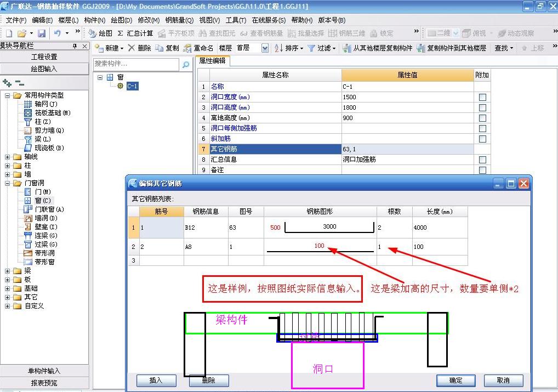Open the 构件(N) menu
This screenshot has height=392, width=558.
pos(95,20)
